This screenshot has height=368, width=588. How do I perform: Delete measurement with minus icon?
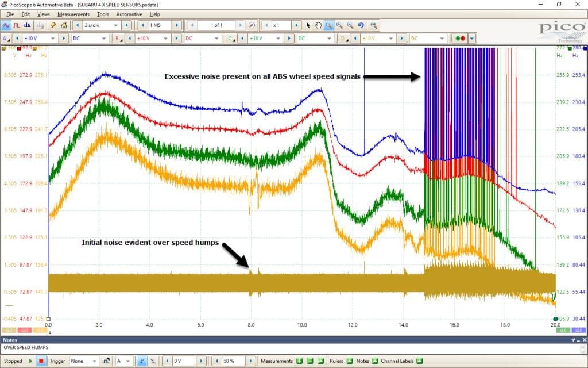(x=310, y=361)
